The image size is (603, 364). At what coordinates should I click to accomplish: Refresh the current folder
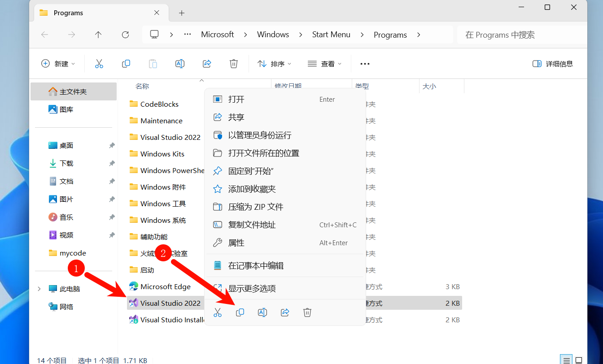pos(126,35)
